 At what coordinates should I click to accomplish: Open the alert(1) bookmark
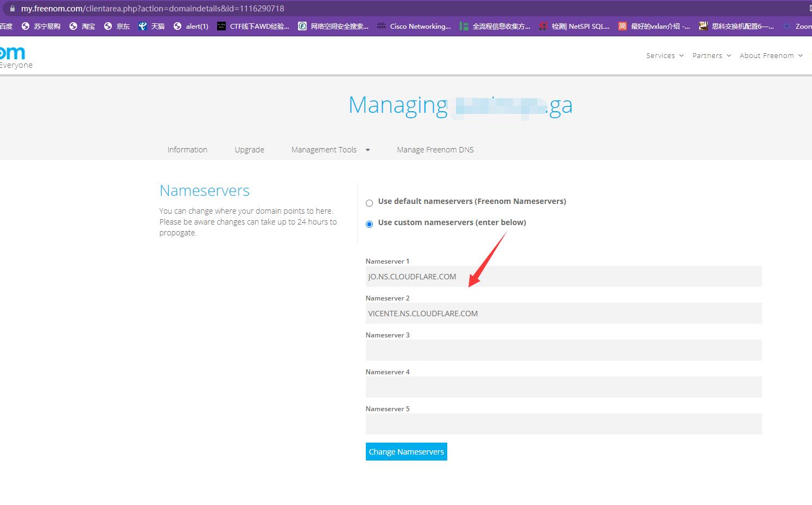pos(191,26)
